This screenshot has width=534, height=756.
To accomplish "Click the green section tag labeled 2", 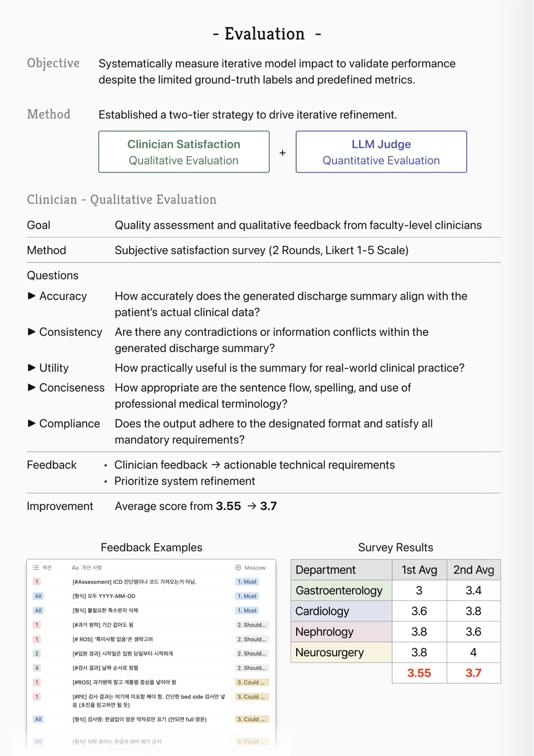I will pos(37,654).
